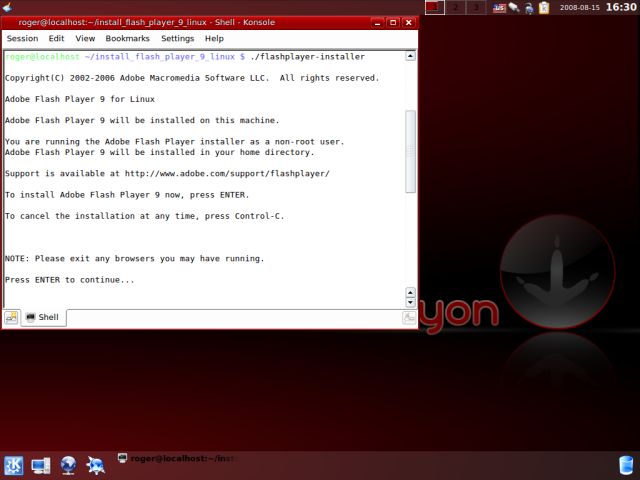
Task: Open the Settings menu
Action: click(178, 39)
